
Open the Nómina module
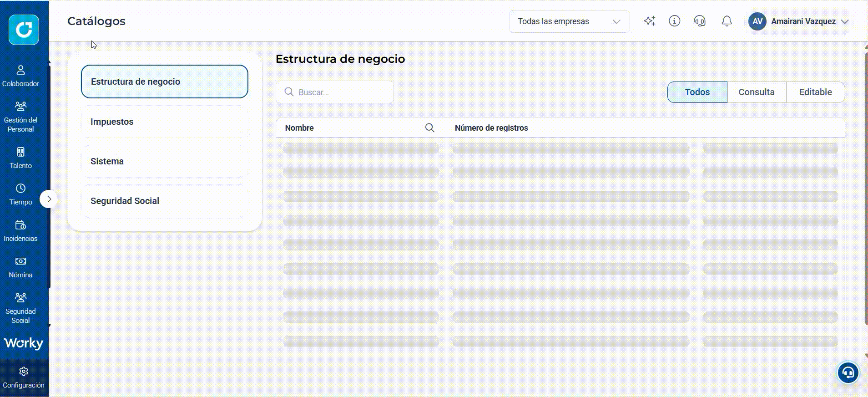(x=20, y=267)
